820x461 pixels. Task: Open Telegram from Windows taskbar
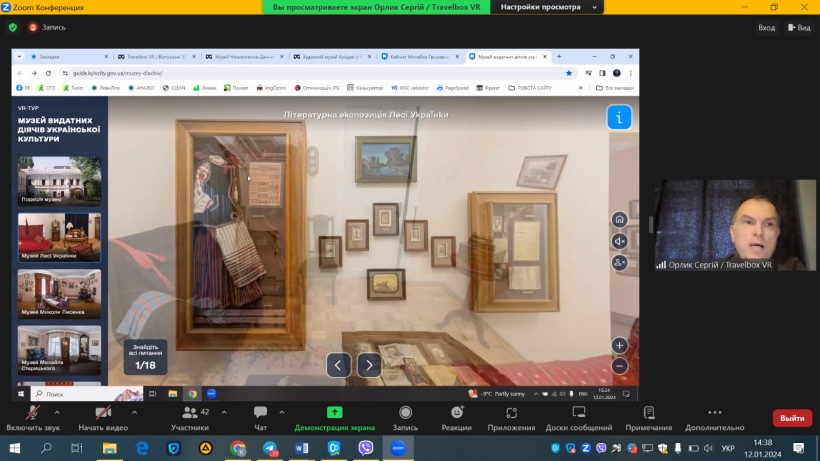pos(270,448)
